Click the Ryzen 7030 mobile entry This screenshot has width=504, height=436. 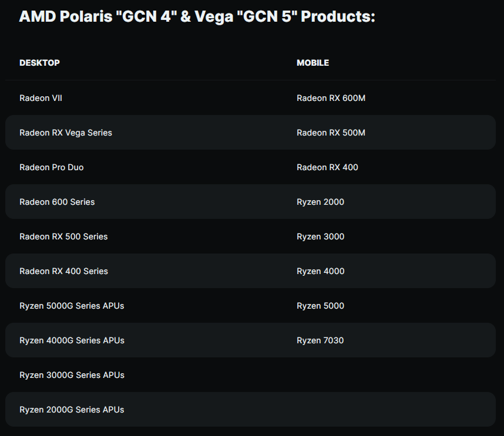[x=320, y=340]
